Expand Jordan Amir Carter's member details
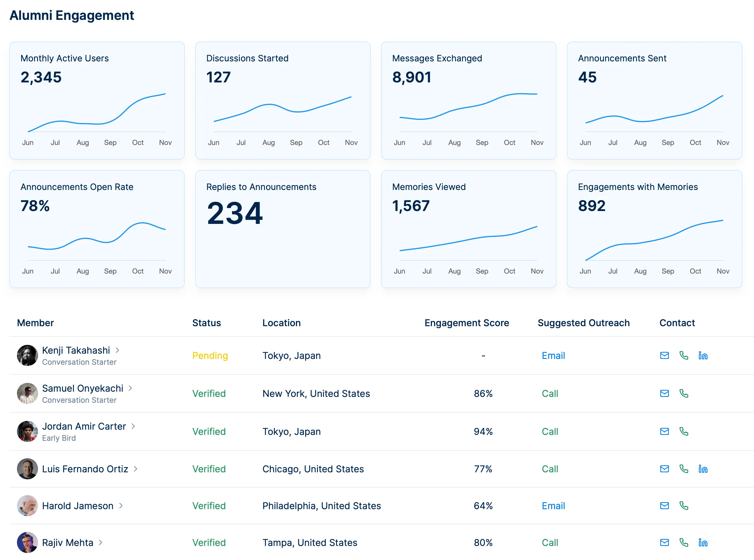Image resolution: width=754 pixels, height=560 pixels. click(x=133, y=426)
